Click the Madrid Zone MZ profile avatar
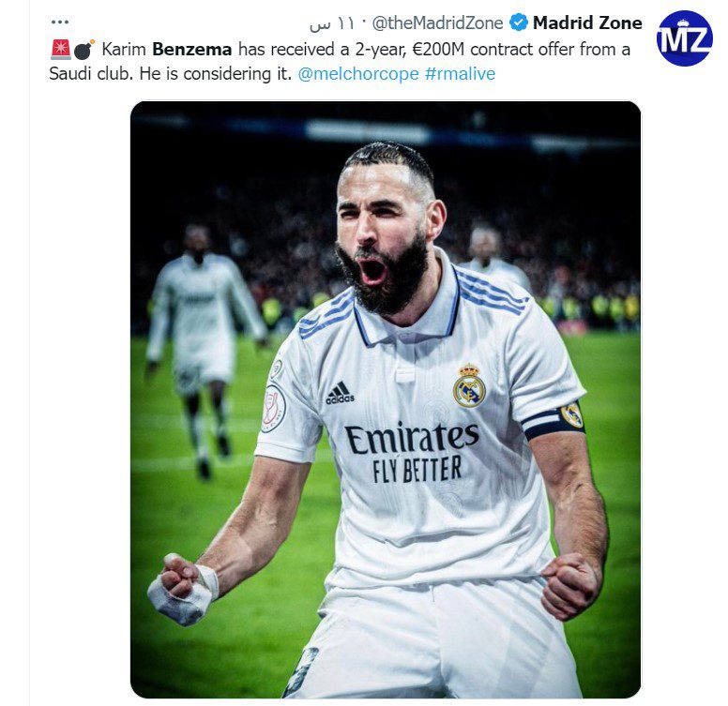This screenshot has height=706, width=728. tap(685, 38)
